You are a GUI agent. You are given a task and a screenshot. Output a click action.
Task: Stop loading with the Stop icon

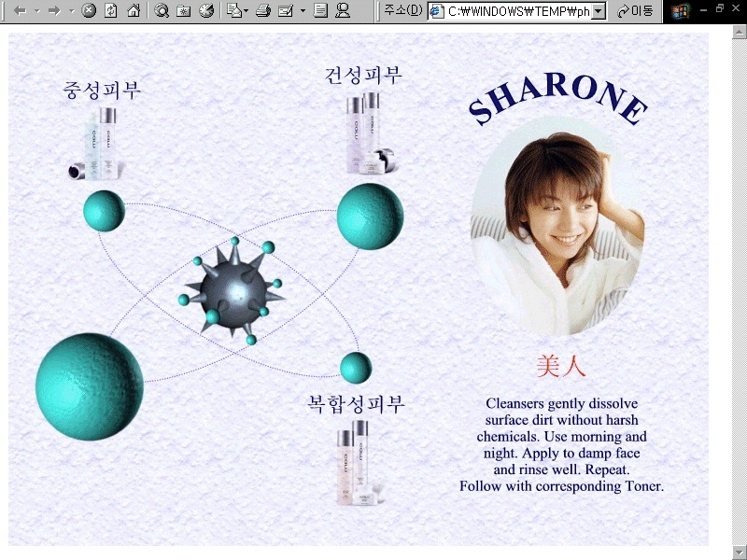click(x=89, y=10)
